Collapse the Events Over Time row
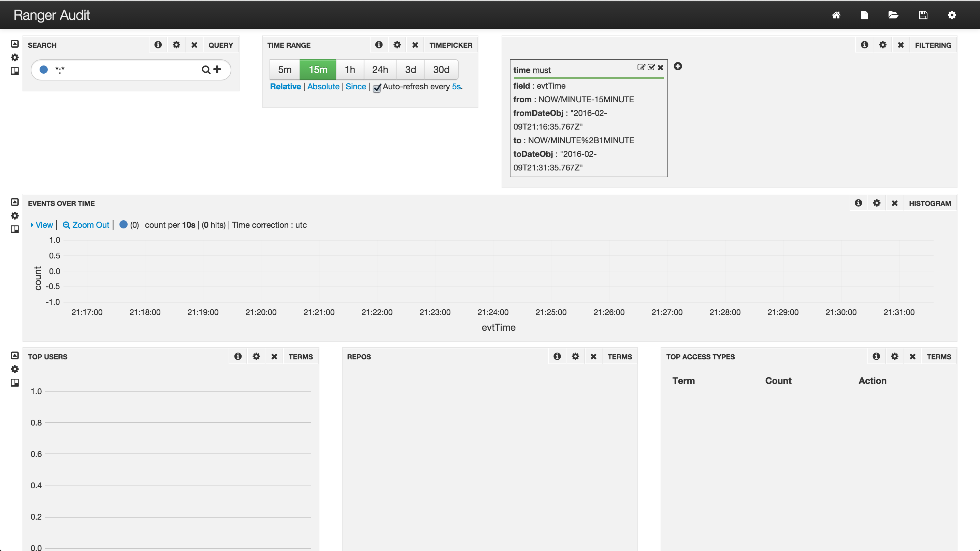Screen dimensions: 980x551 coord(15,202)
